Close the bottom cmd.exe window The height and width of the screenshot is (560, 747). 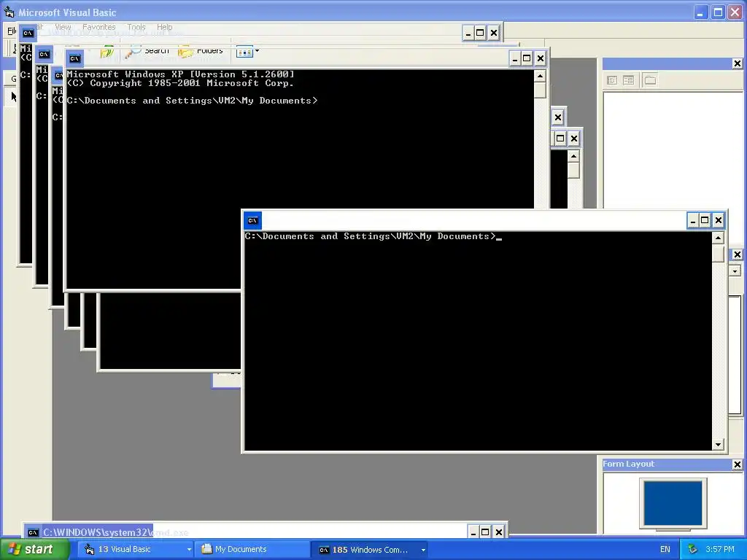coord(498,532)
